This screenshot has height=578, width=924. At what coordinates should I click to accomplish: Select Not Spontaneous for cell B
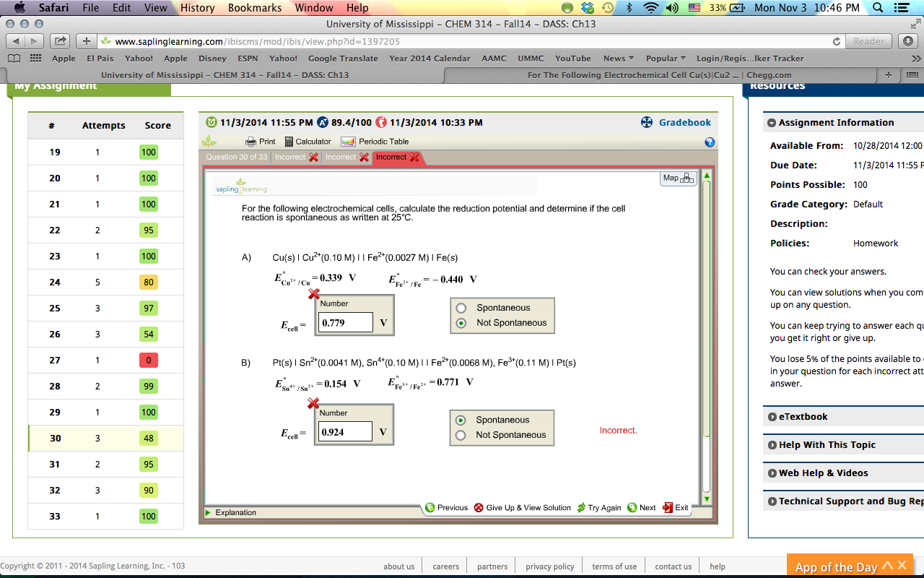(x=461, y=435)
